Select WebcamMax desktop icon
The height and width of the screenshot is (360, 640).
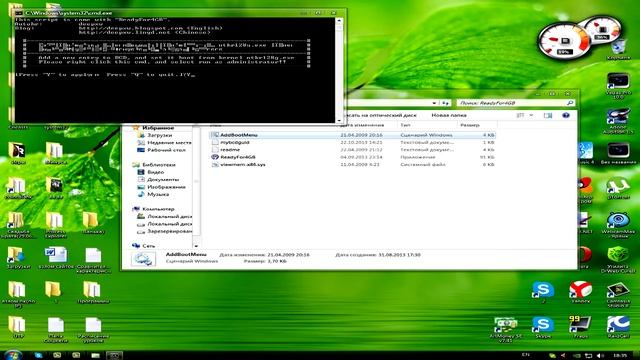click(x=618, y=224)
